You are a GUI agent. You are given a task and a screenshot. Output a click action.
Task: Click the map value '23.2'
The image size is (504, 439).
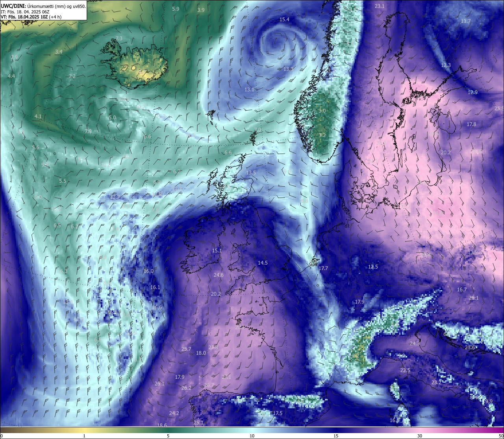pos(436,382)
